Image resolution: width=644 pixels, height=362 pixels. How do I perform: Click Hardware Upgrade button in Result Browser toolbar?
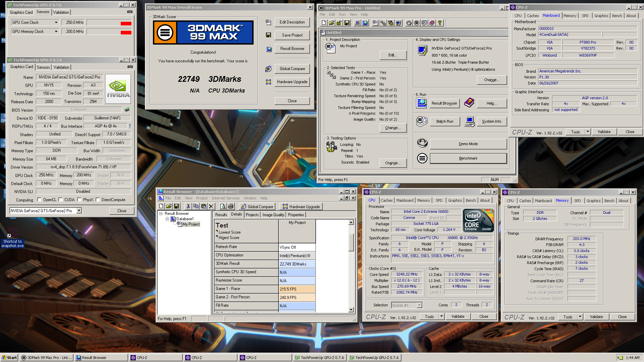point(301,206)
